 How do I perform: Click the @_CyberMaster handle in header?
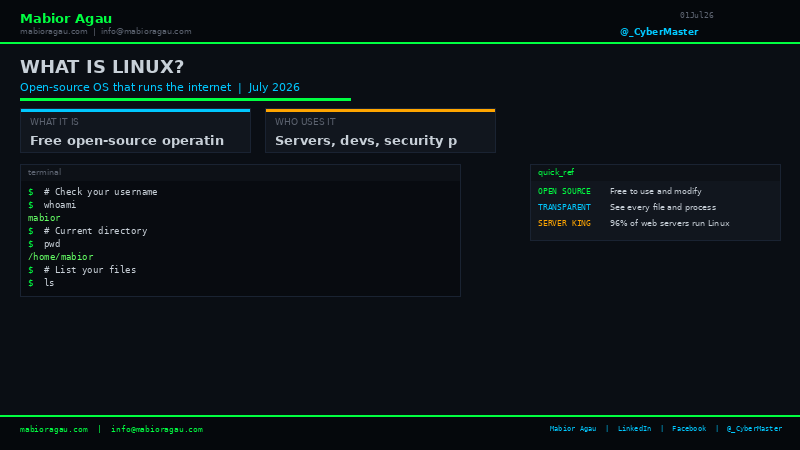point(659,32)
